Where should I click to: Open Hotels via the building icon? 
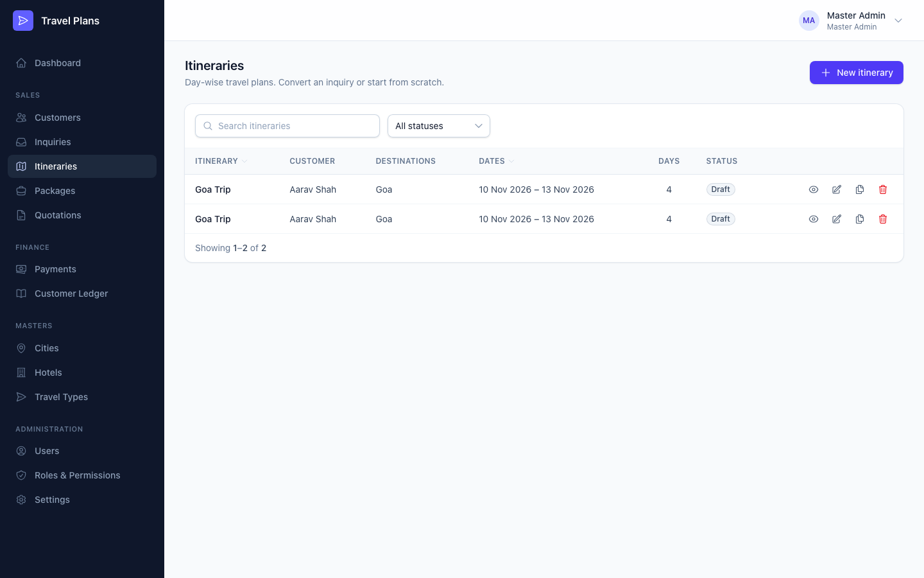21,372
